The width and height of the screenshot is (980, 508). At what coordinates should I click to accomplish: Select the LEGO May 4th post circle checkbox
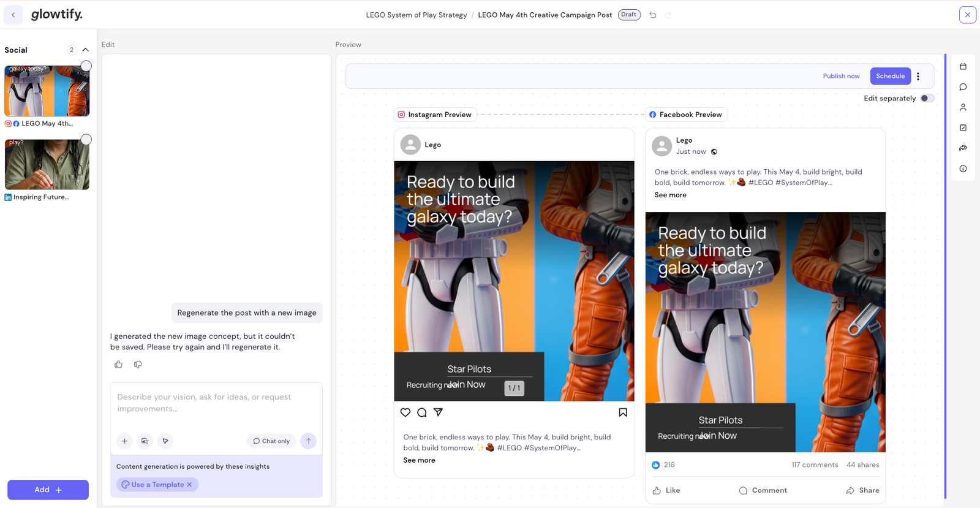click(86, 66)
